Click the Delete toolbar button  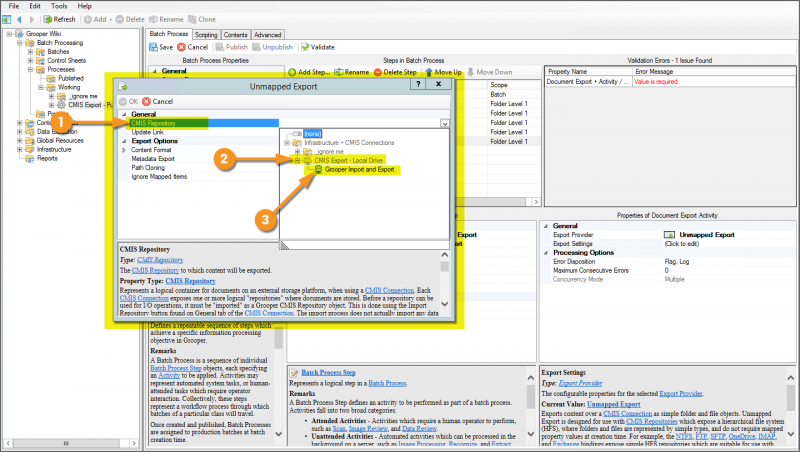pos(130,19)
